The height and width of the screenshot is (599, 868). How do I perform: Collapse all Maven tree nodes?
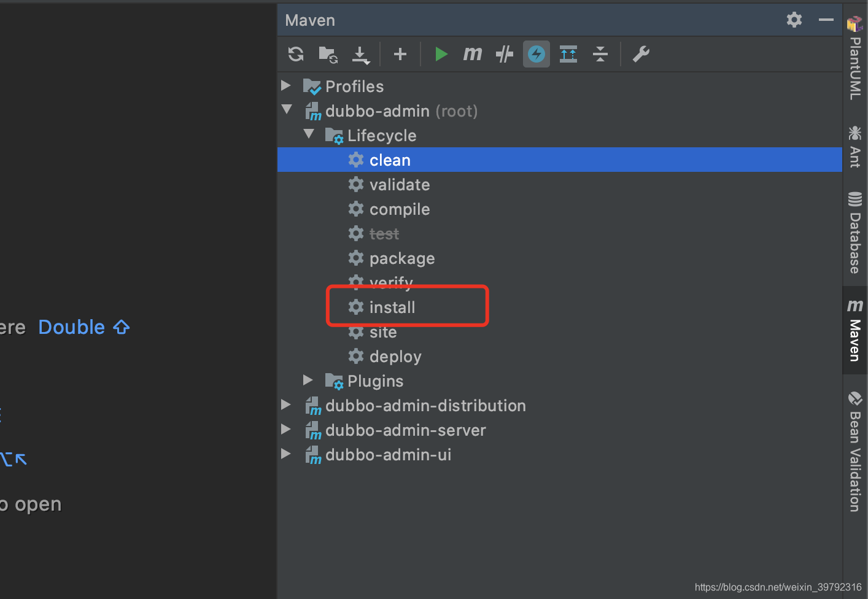(x=600, y=54)
